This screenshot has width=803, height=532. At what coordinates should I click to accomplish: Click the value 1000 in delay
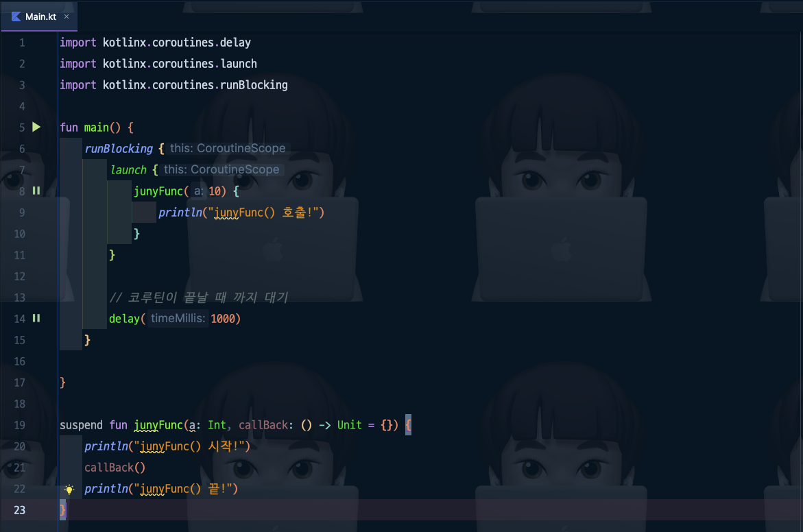coord(223,319)
